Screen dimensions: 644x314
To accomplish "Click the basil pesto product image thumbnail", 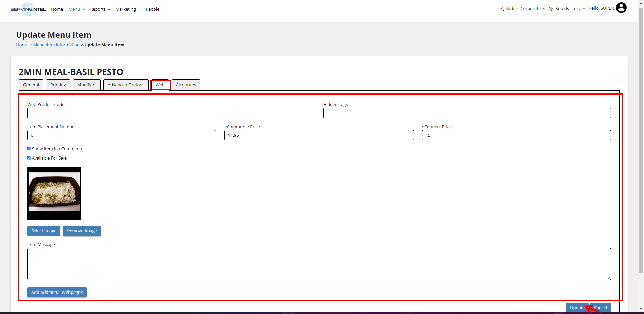I will pos(54,193).
